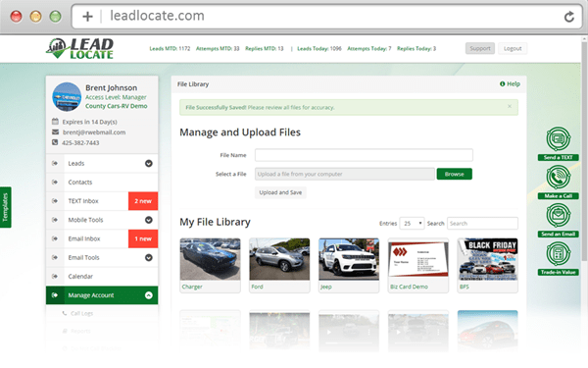Click the Select a File upload field

pos(345,174)
